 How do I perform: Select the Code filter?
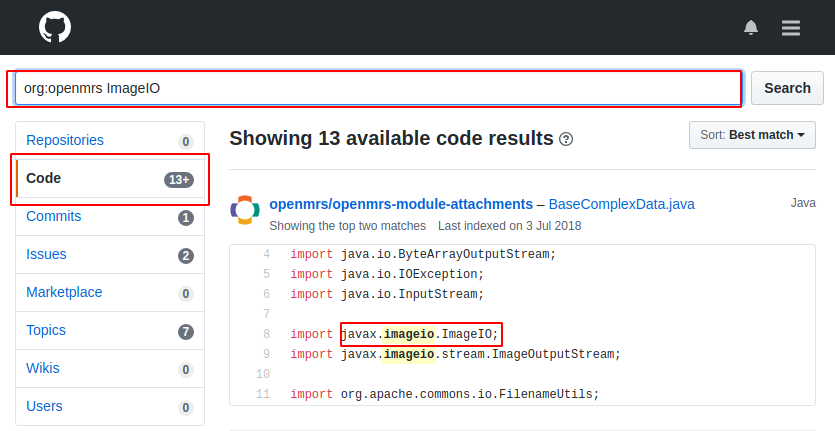pos(110,178)
